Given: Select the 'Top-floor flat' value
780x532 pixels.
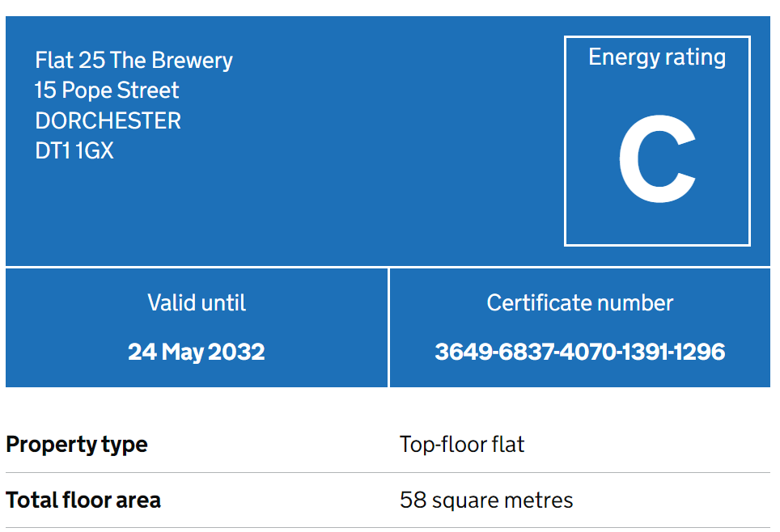Looking at the screenshot, I should coord(462,445).
